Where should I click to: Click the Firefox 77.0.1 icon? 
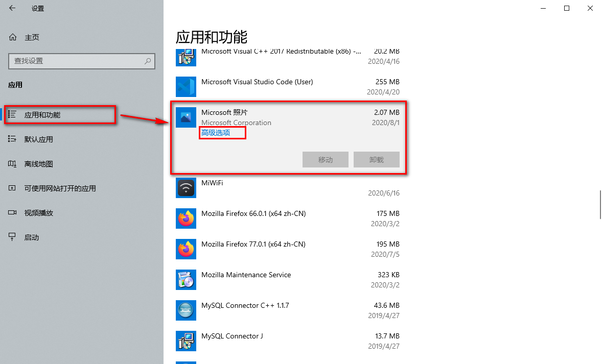pos(186,249)
